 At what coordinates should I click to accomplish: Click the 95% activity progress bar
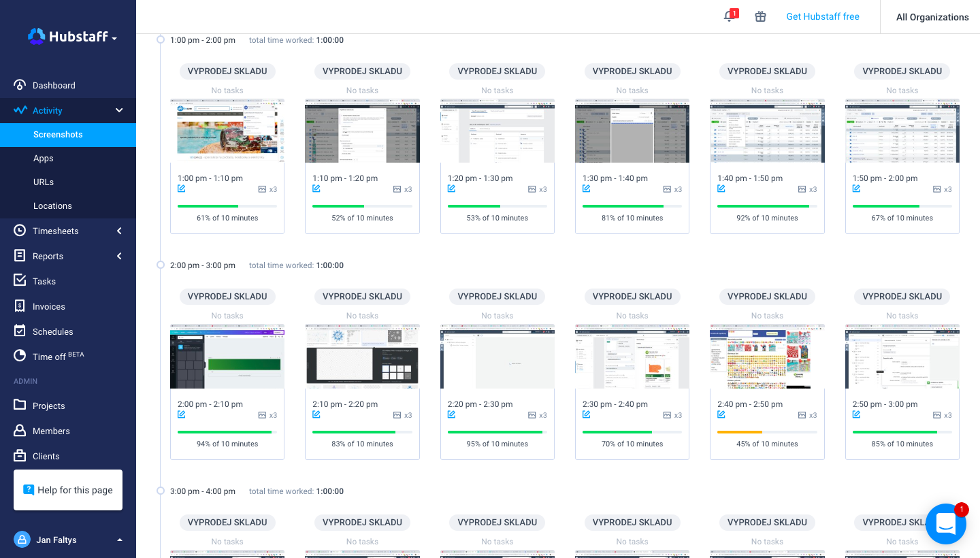497,431
